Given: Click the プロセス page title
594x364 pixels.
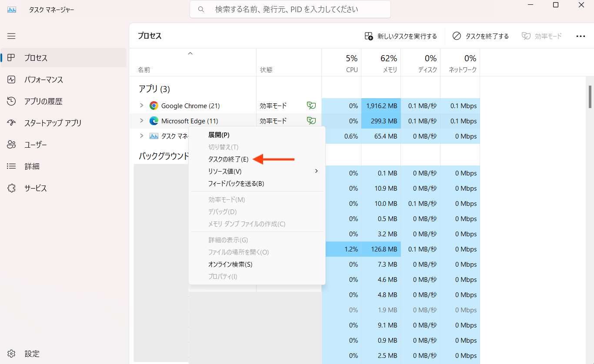Looking at the screenshot, I should pyautogui.click(x=150, y=36).
